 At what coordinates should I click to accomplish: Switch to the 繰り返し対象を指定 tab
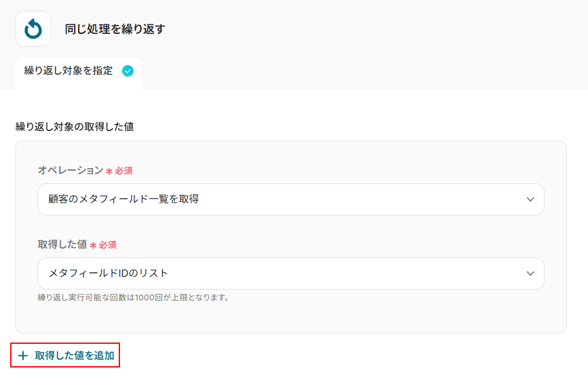[68, 71]
